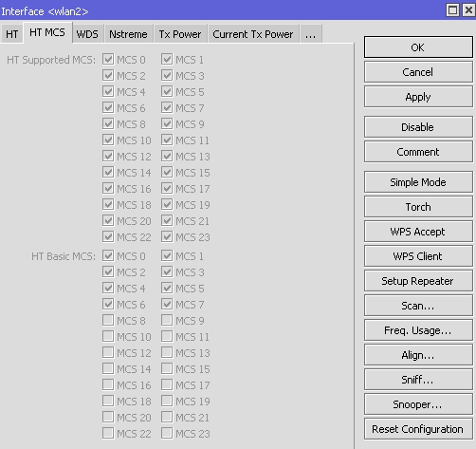
Task: Toggle HT Supported MCS 15 checkbox
Action: [167, 172]
